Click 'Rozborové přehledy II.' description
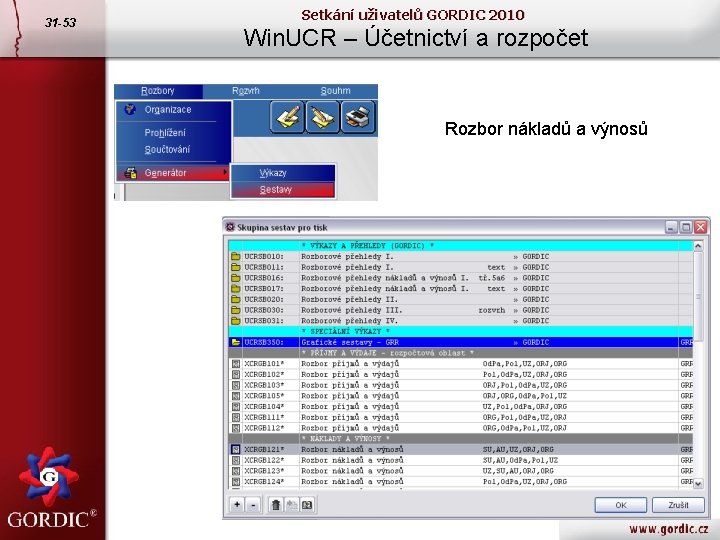This screenshot has height=540, width=720. point(349,299)
